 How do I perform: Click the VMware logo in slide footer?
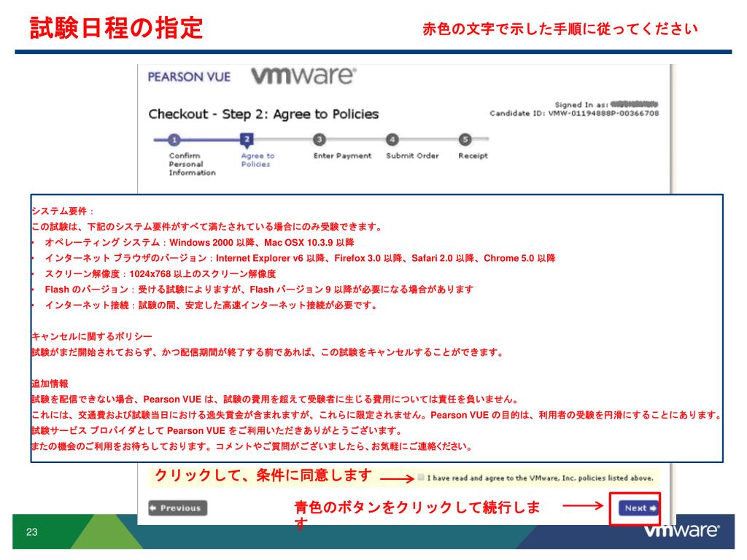pos(682,531)
